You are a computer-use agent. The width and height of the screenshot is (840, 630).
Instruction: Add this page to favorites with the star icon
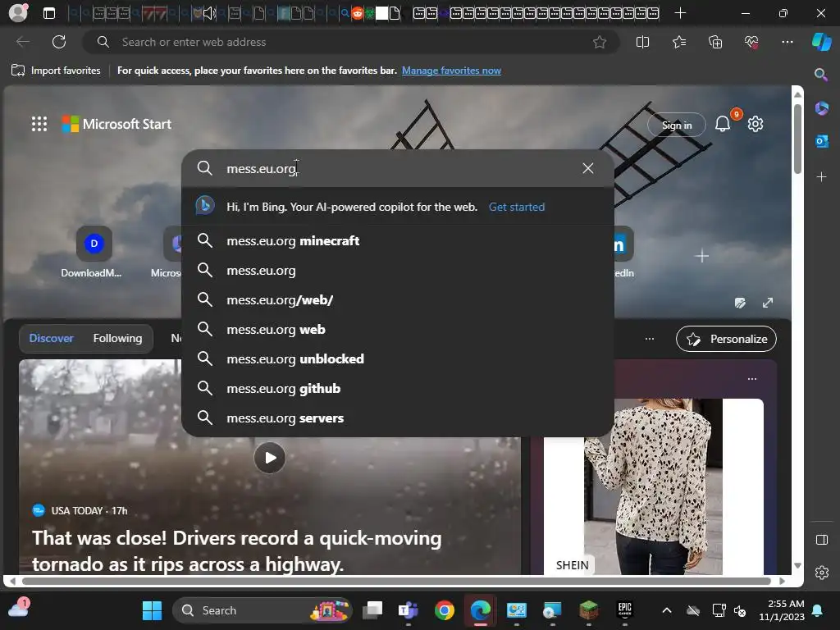pos(600,42)
